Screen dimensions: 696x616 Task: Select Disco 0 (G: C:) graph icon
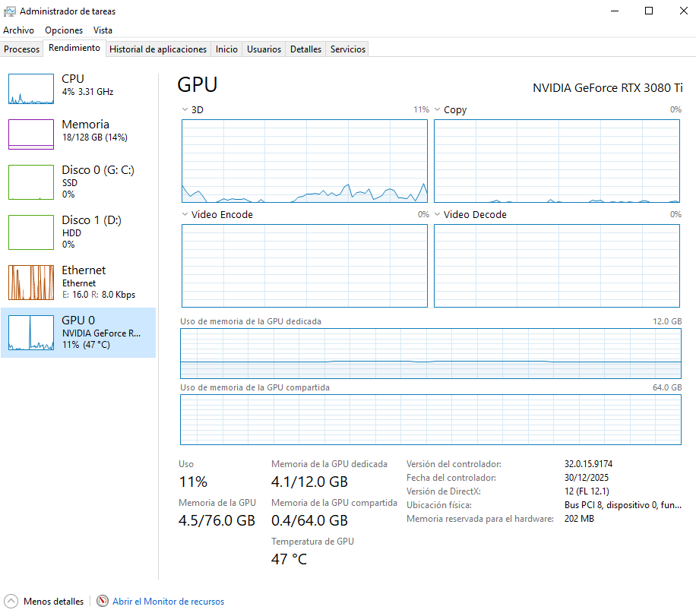pos(31,182)
